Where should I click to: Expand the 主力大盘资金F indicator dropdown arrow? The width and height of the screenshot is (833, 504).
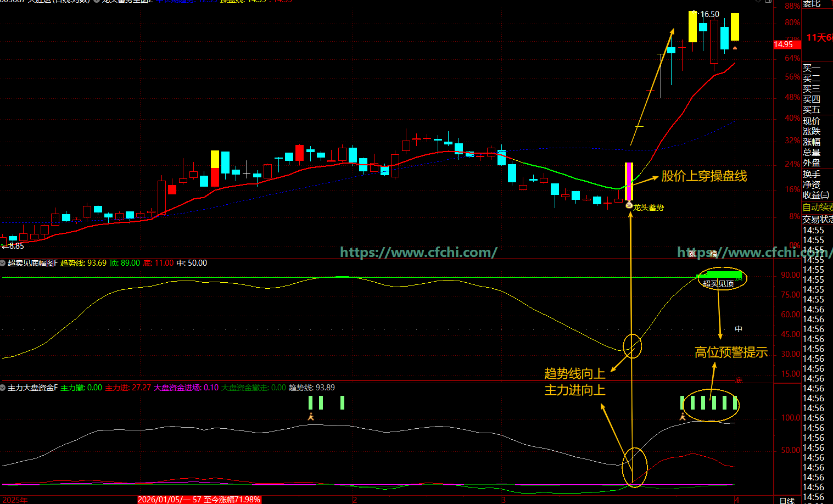(x=3, y=388)
